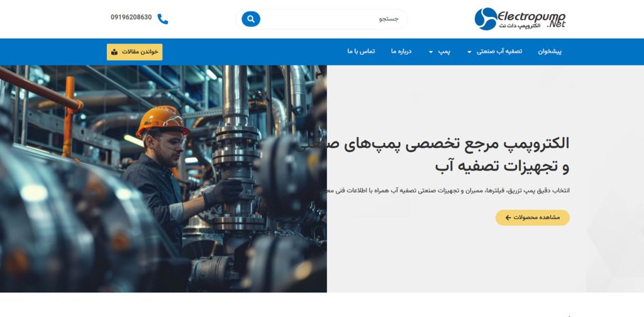This screenshot has height=317, width=644.
Task: Expand the تصفیه آب صنعتی dropdown arrow
Action: (469, 52)
